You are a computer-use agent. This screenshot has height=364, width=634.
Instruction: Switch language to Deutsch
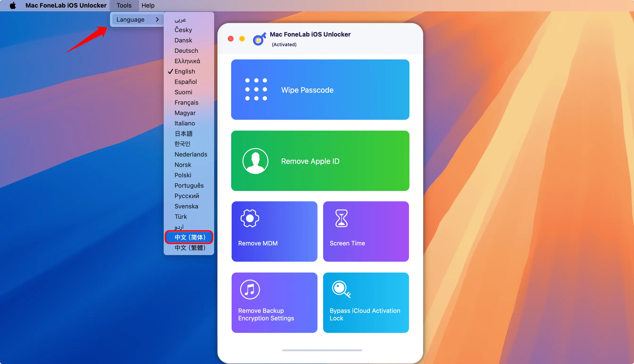click(x=186, y=51)
